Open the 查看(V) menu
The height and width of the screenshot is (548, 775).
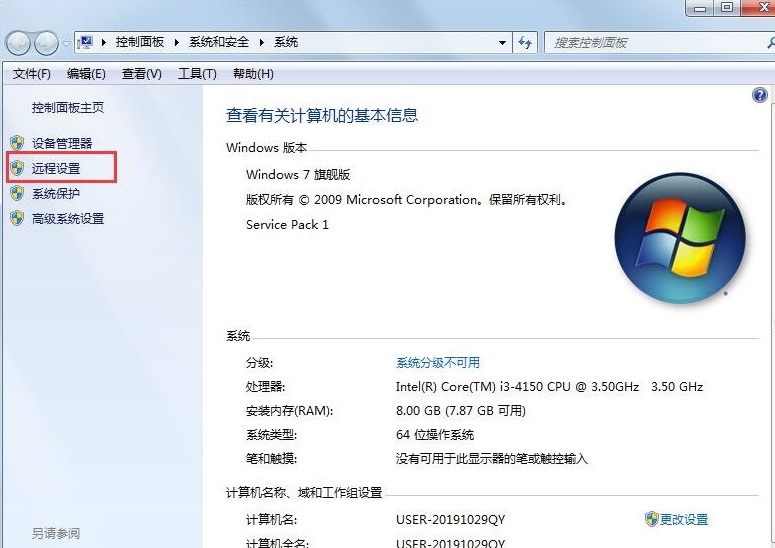point(141,74)
